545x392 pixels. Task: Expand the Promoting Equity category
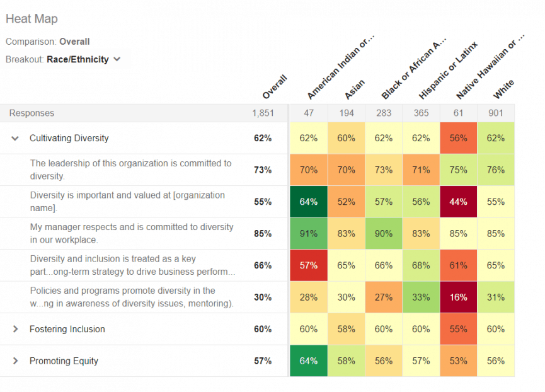click(x=14, y=360)
